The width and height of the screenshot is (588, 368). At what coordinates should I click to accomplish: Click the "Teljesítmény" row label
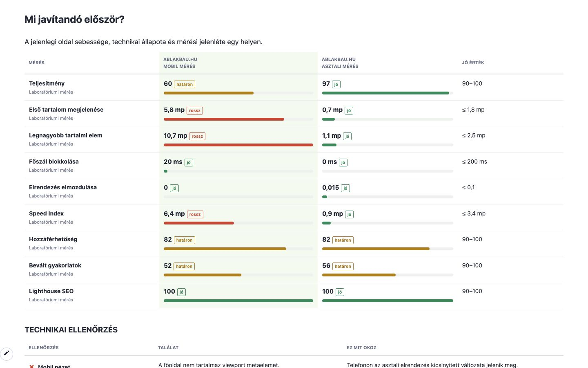47,83
